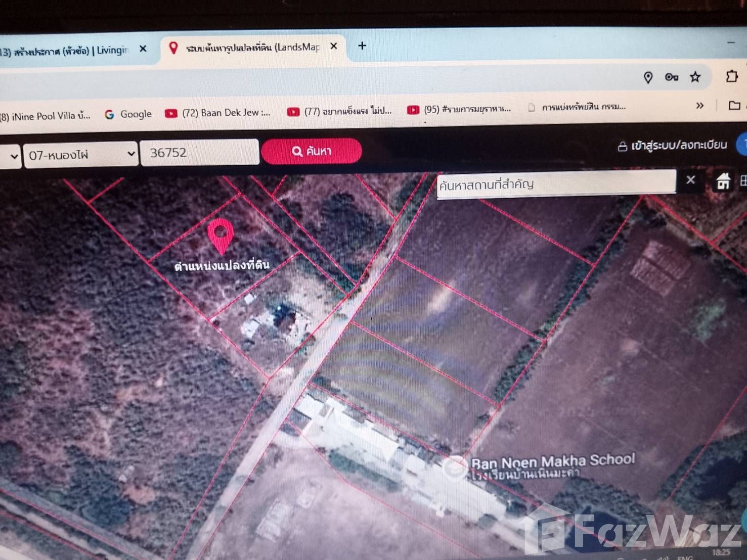The image size is (747, 560).
Task: Open a new browser tab with plus button
Action: click(x=362, y=46)
